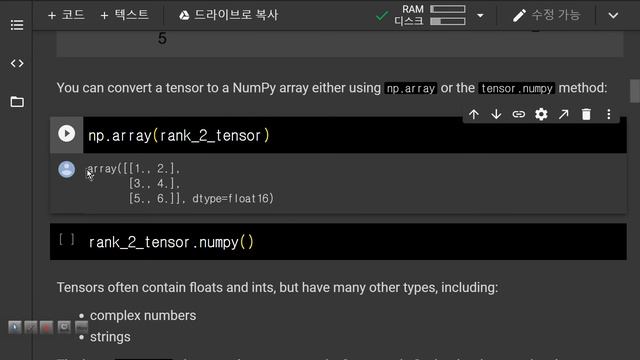Copy link to the cell

tap(518, 114)
